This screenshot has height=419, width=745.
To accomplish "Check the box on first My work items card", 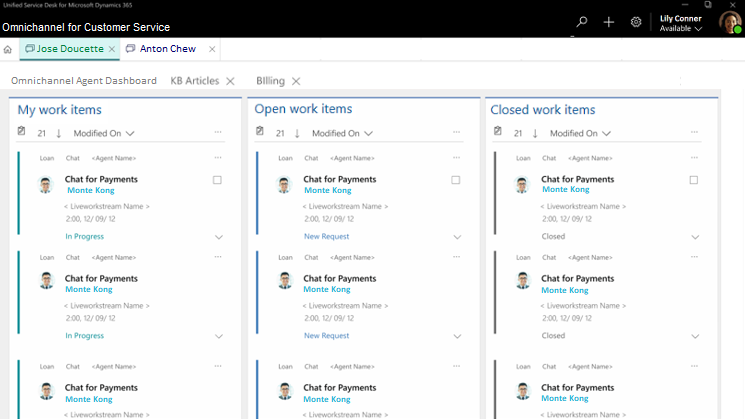I will (217, 180).
